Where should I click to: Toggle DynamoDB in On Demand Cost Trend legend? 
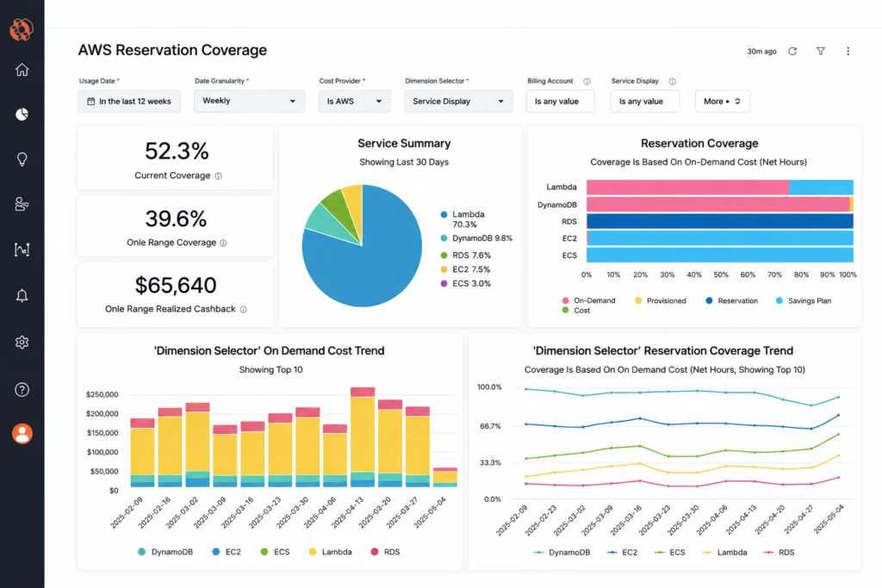click(165, 552)
